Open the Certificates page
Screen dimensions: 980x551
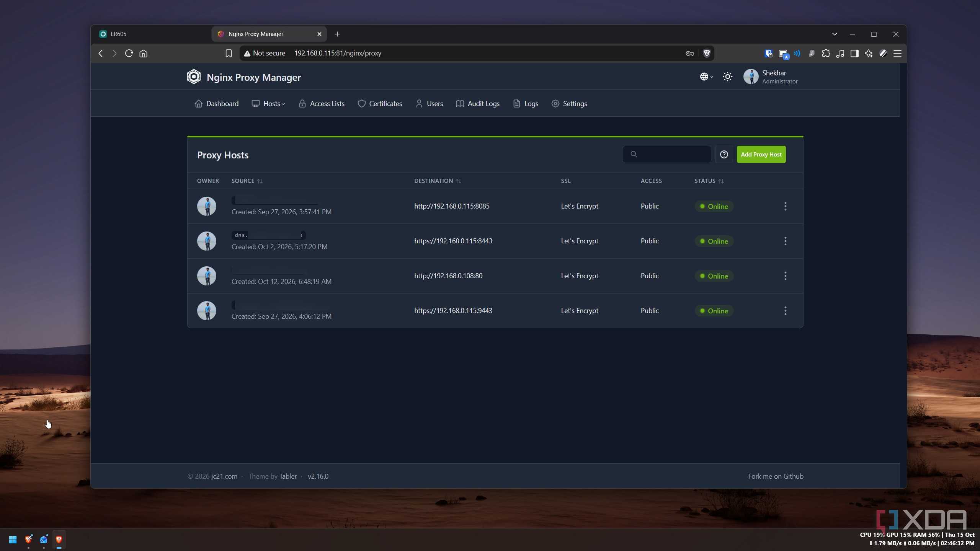pos(380,104)
